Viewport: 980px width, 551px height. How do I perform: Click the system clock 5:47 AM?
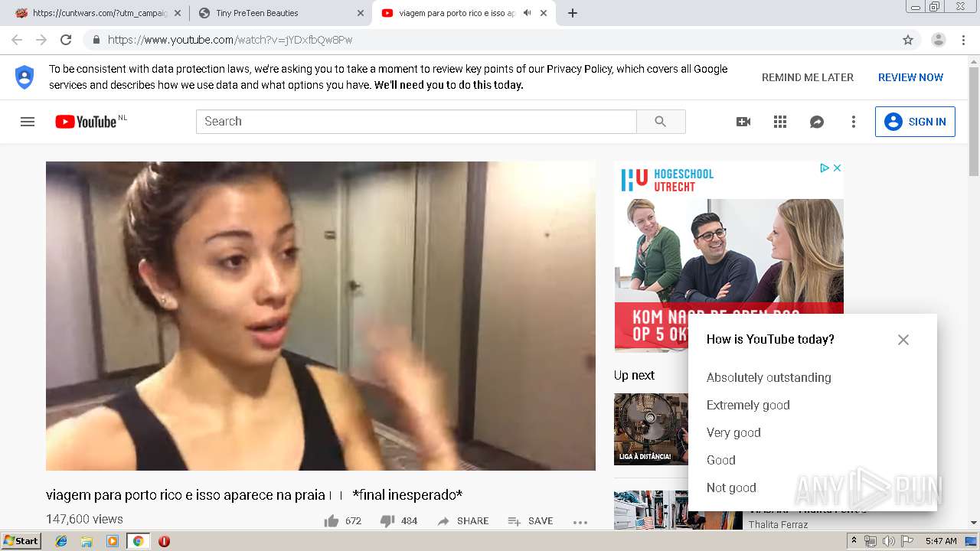click(x=941, y=541)
